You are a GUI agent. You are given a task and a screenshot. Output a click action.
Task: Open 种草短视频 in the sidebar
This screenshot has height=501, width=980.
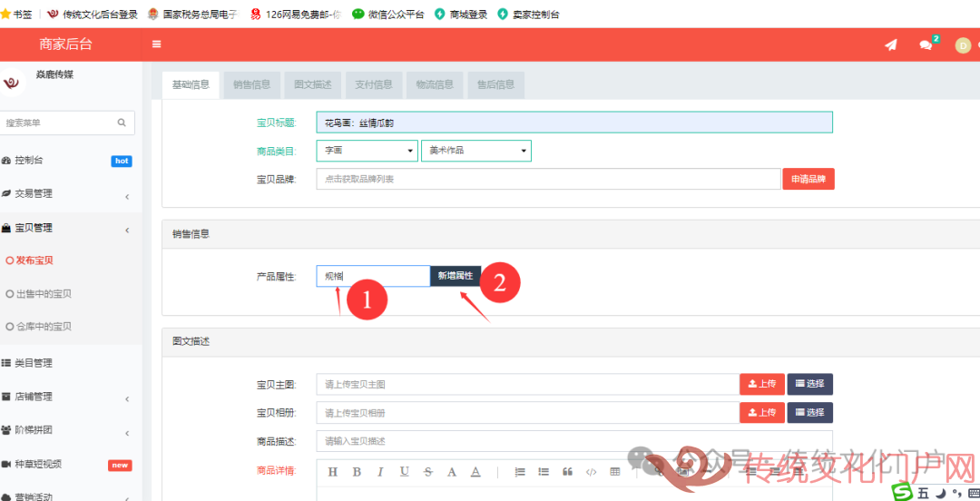tap(71, 464)
